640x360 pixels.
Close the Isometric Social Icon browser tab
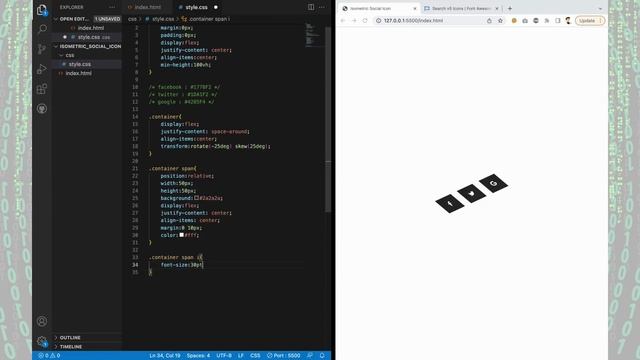pyautogui.click(x=415, y=8)
